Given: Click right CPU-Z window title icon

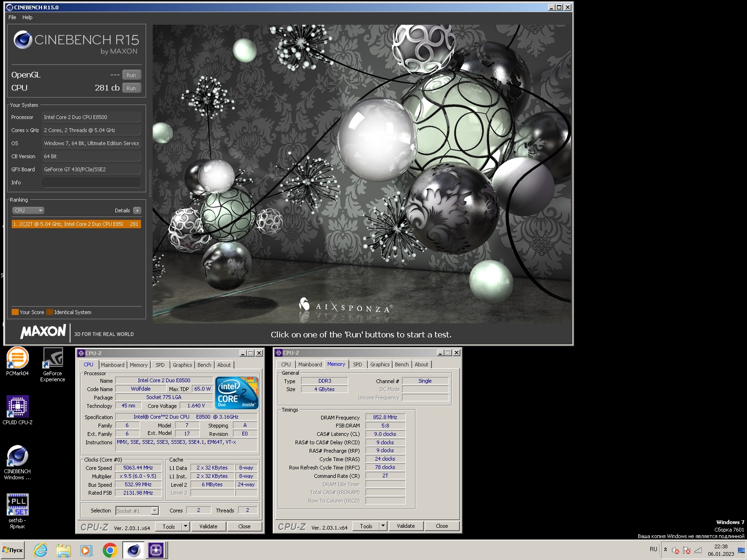Looking at the screenshot, I should pyautogui.click(x=279, y=353).
